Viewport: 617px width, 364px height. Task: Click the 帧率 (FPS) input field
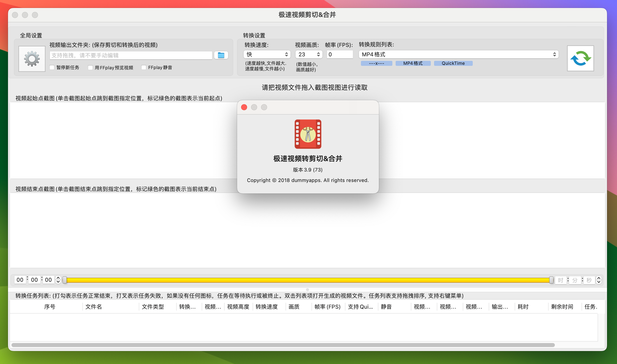click(x=340, y=54)
